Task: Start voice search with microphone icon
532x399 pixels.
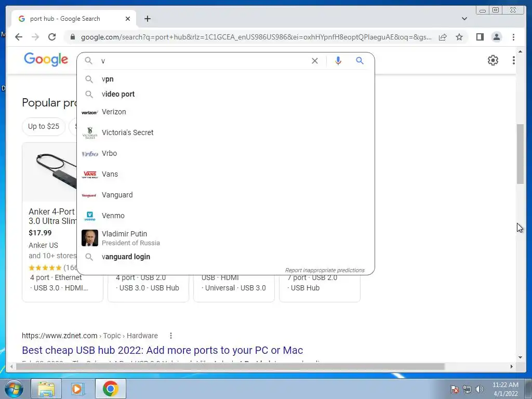Action: (x=338, y=61)
